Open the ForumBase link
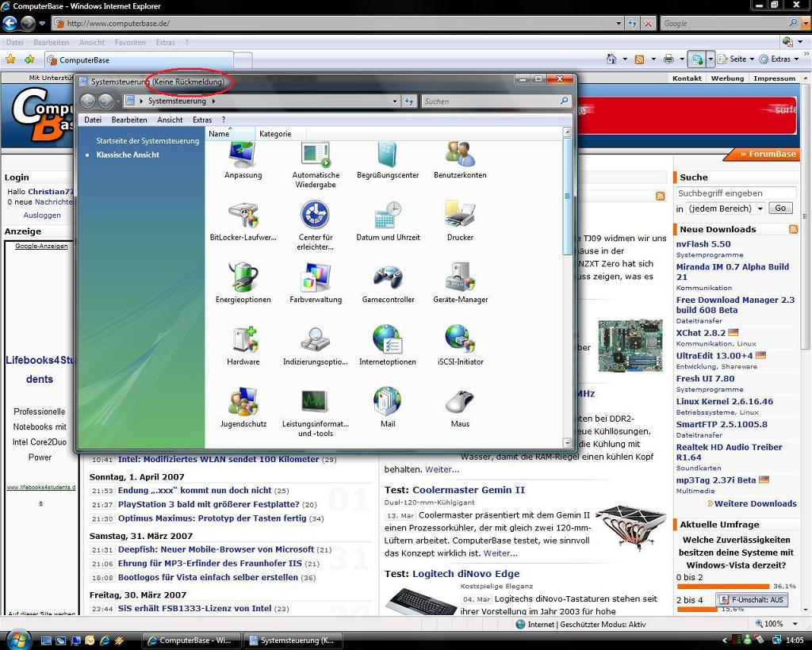The height and width of the screenshot is (650, 812). tap(768, 154)
